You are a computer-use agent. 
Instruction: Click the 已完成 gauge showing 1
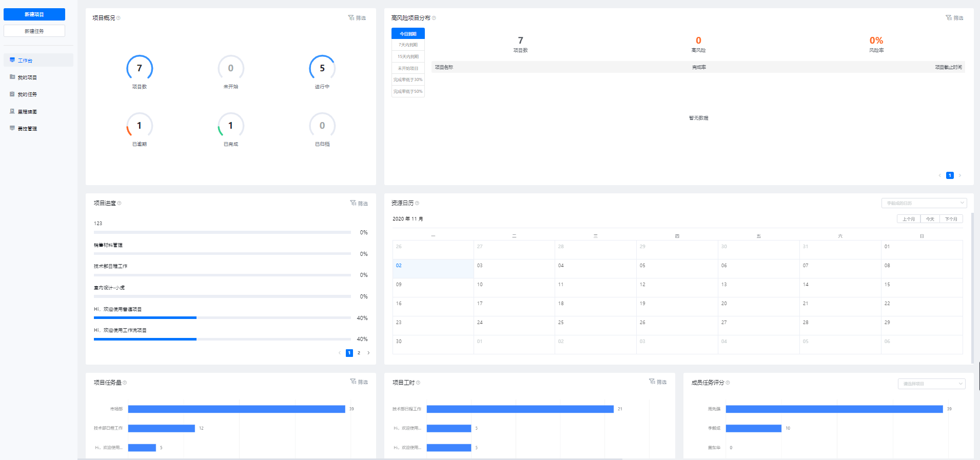point(231,126)
